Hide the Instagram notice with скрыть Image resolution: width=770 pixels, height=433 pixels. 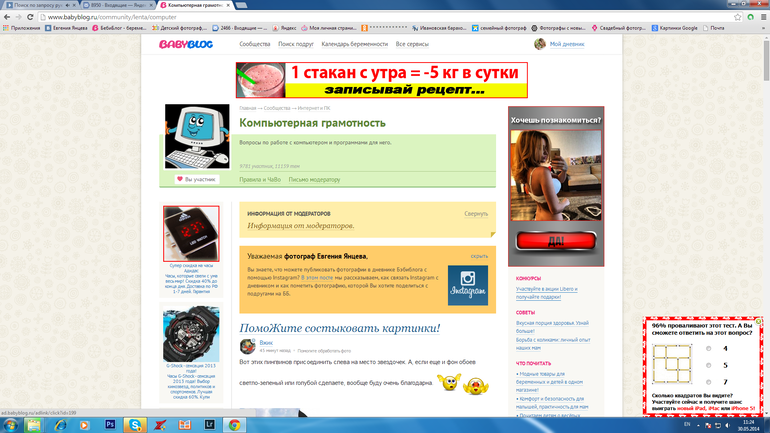tap(479, 256)
